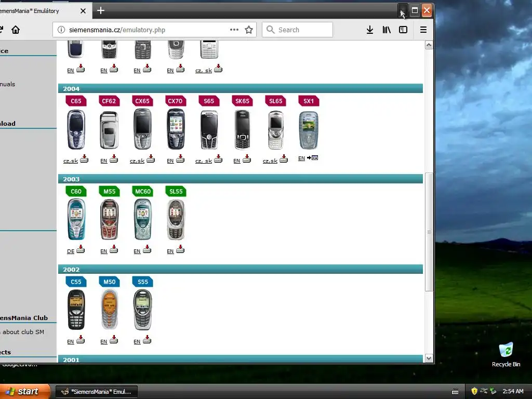Open the SX1 phone thumbnail
The height and width of the screenshot is (399, 532).
pyautogui.click(x=309, y=130)
